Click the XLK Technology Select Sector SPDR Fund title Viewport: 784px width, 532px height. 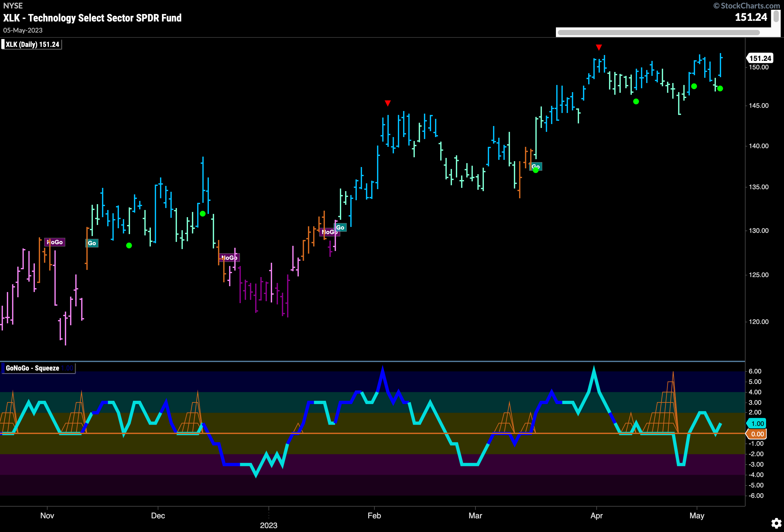click(x=93, y=18)
